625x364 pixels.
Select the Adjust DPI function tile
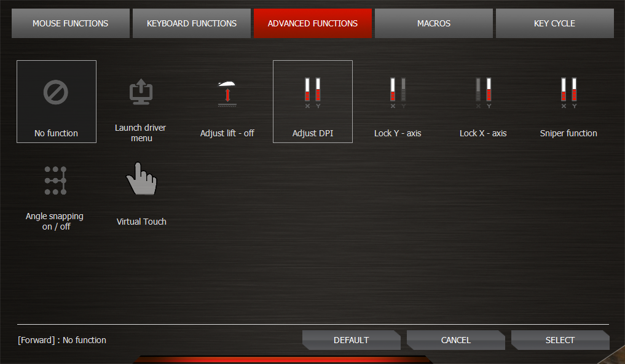pos(313,102)
